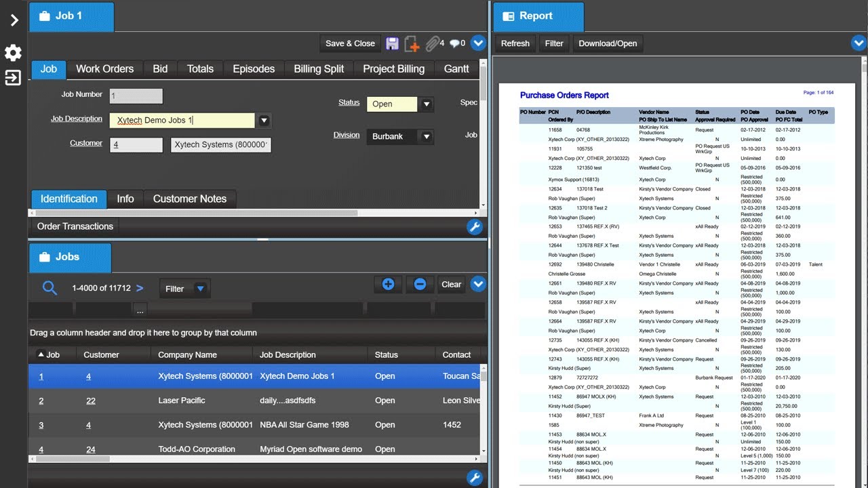
Task: Click the briefcase icon on the Job 1 tab
Action: click(x=44, y=16)
